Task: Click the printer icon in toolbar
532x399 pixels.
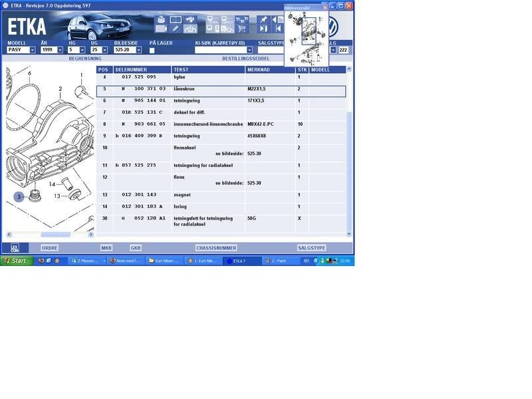Action: (x=161, y=20)
